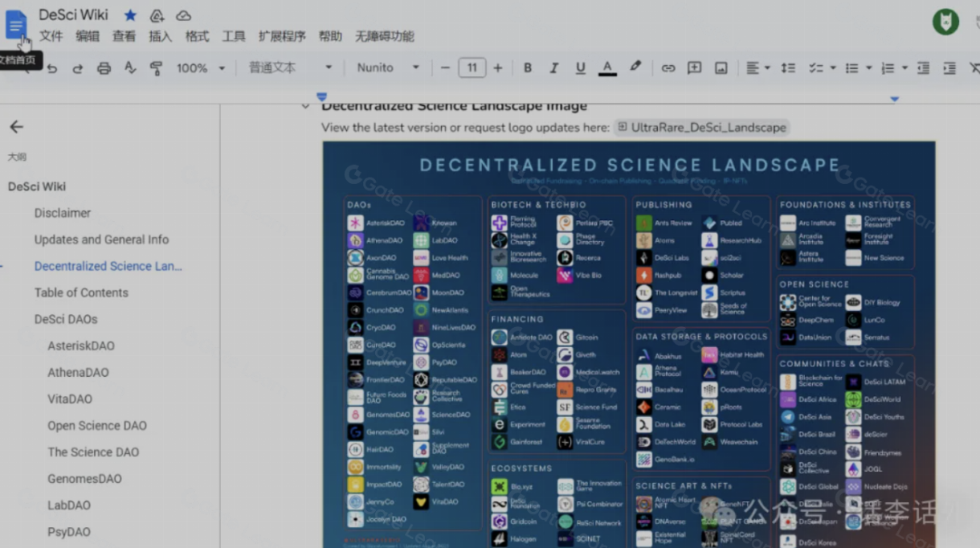Viewport: 980px width, 548px height.
Task: Open the 扩展程序 menu
Action: [x=282, y=36]
